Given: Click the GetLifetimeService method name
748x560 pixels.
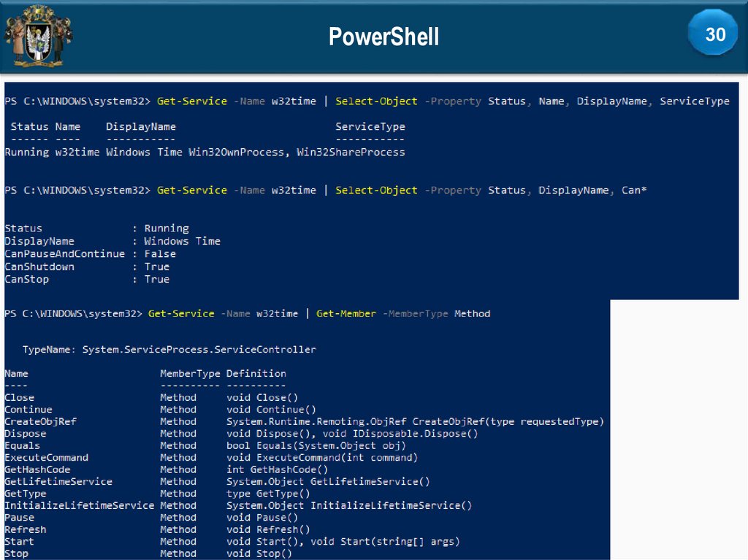Looking at the screenshot, I should click(x=58, y=481).
